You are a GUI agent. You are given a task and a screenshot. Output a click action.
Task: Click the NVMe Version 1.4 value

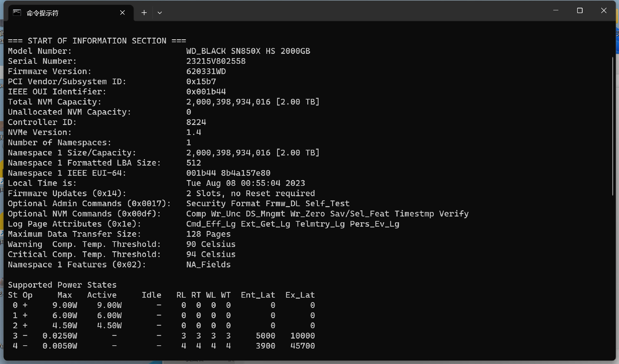[x=193, y=132]
